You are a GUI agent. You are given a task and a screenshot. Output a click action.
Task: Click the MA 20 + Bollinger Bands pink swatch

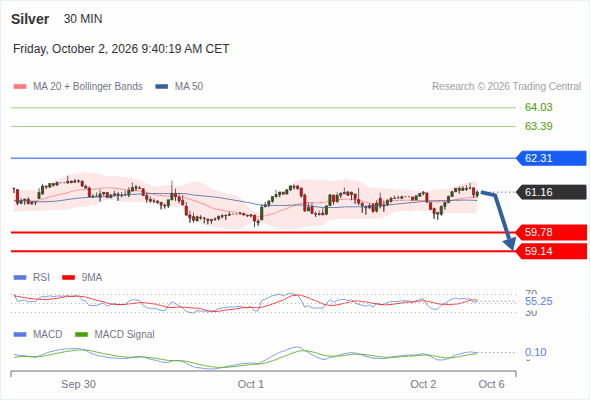[x=20, y=87]
